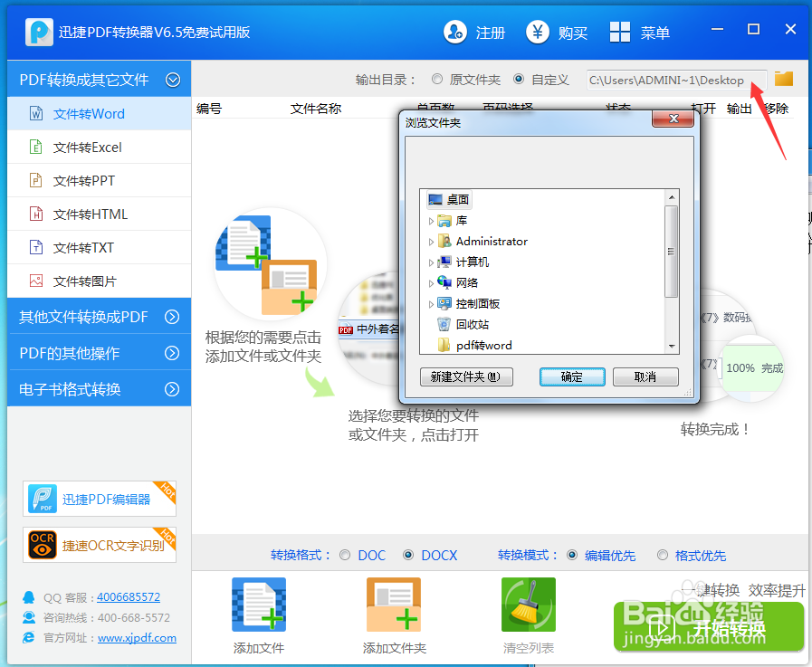Viewport: 812px width, 667px height.
Task: Expand the Administrator tree node arrow
Action: coord(430,242)
